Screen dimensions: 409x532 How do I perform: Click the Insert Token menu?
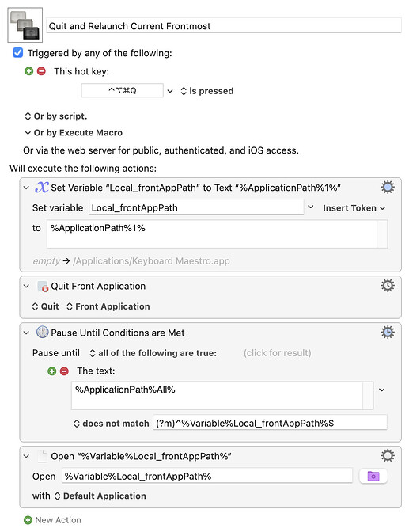(354, 208)
